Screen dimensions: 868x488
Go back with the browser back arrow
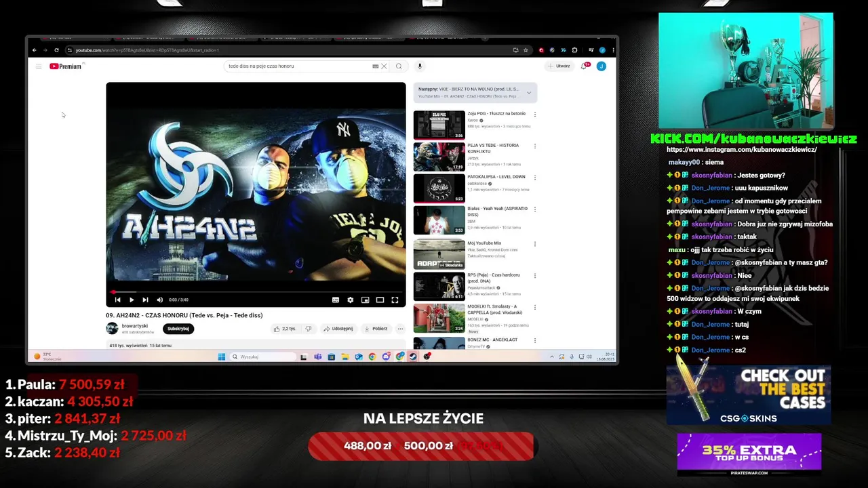tap(35, 50)
